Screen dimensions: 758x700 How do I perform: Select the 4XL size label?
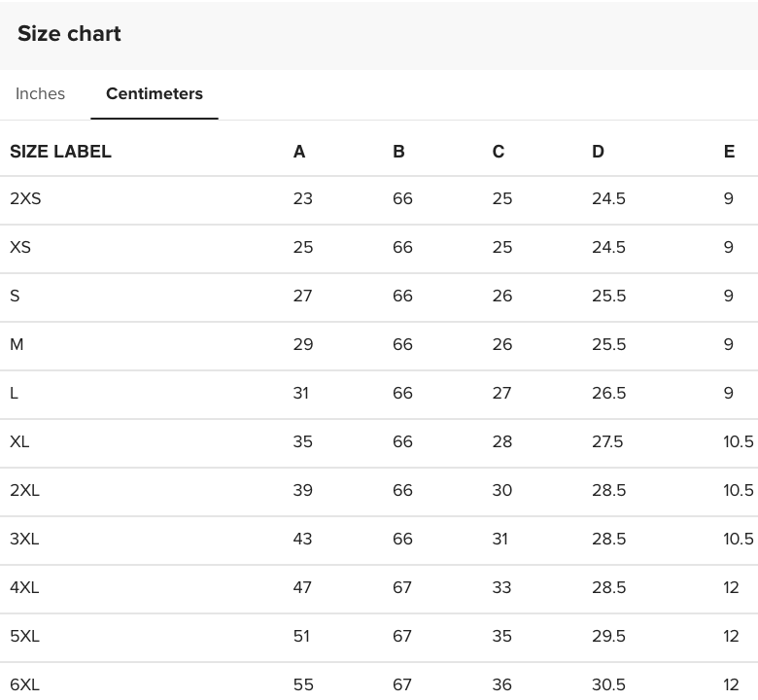[x=24, y=588]
